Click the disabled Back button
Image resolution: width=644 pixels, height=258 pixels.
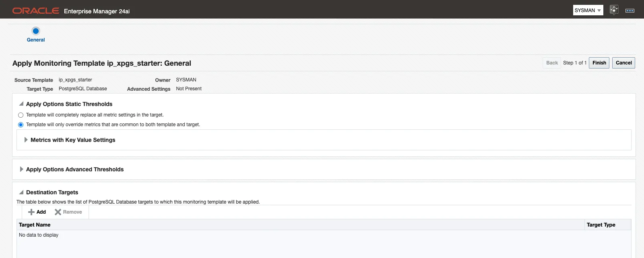click(x=552, y=63)
